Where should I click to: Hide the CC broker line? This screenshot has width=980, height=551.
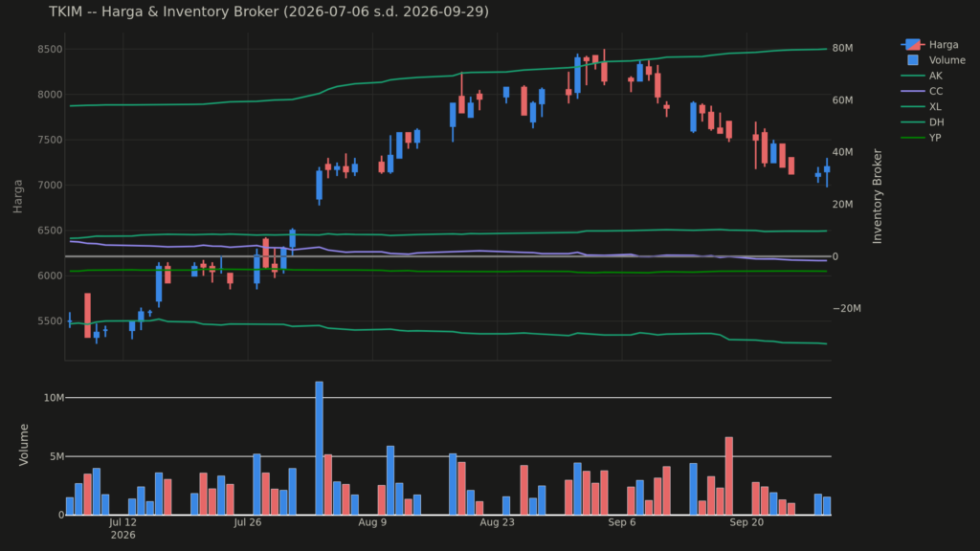pyautogui.click(x=922, y=91)
